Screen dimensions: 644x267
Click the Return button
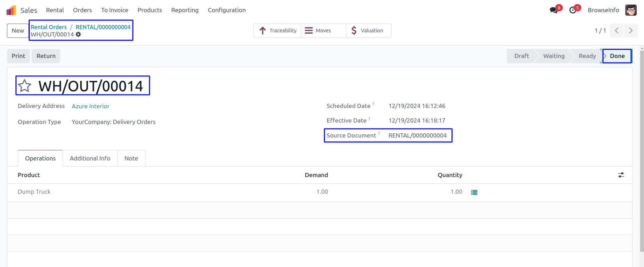[x=46, y=56]
